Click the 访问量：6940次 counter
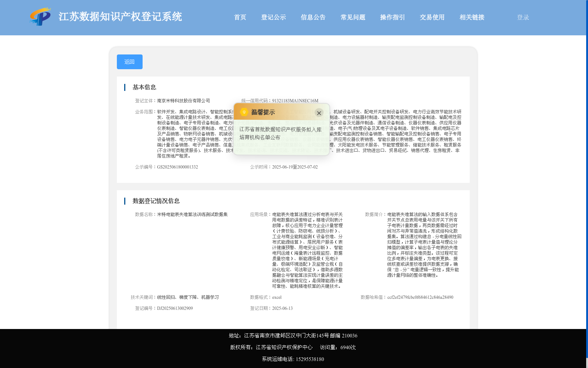 point(338,347)
